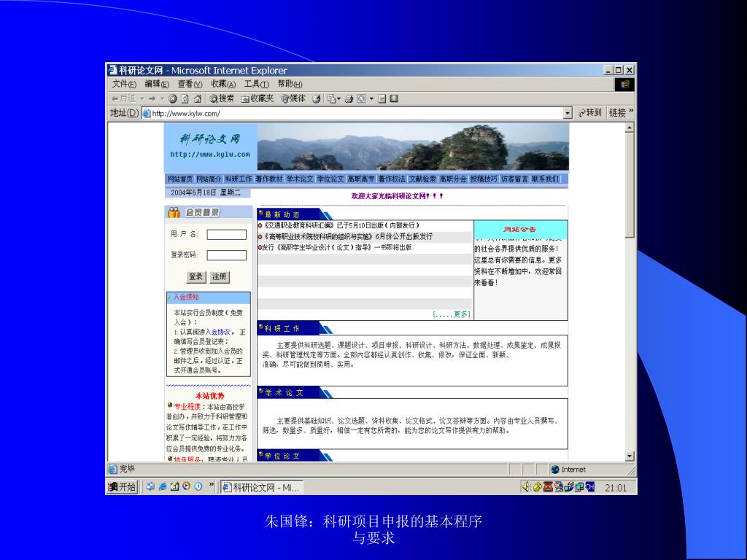
Task: Click the Discuss icon in toolbar
Action: 382,98
